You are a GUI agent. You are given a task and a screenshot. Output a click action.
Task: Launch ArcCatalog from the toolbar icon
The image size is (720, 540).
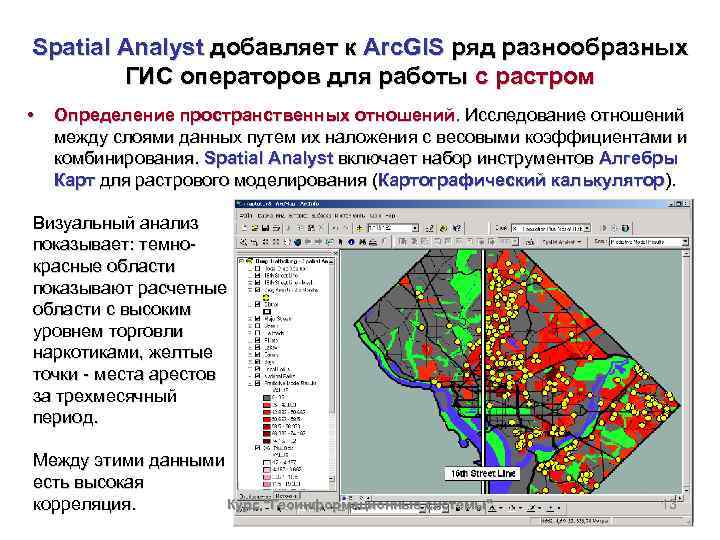(443, 228)
